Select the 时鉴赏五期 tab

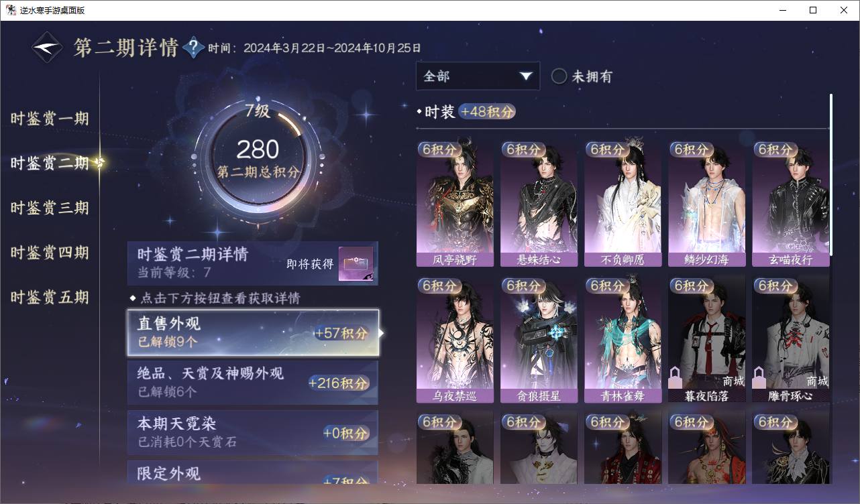tap(50, 297)
